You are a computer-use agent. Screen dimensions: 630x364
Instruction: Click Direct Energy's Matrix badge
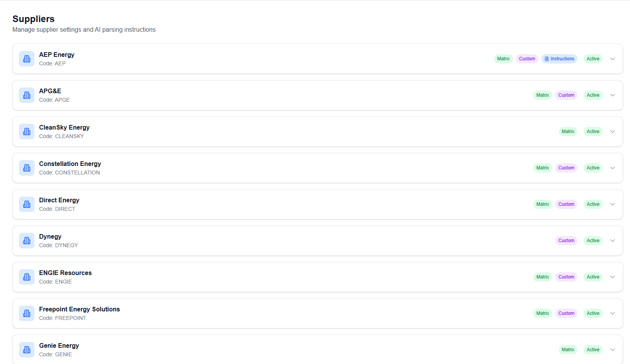point(542,204)
